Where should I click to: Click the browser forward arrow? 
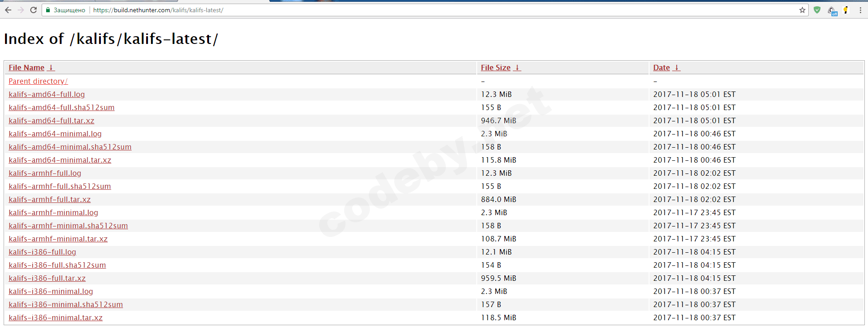[x=21, y=10]
